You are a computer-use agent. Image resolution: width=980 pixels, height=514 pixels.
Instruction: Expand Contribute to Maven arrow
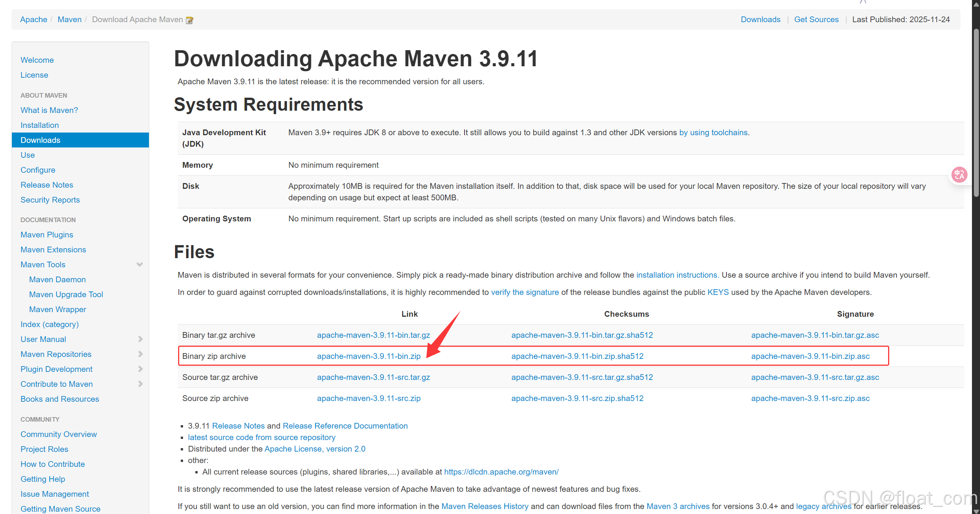140,384
